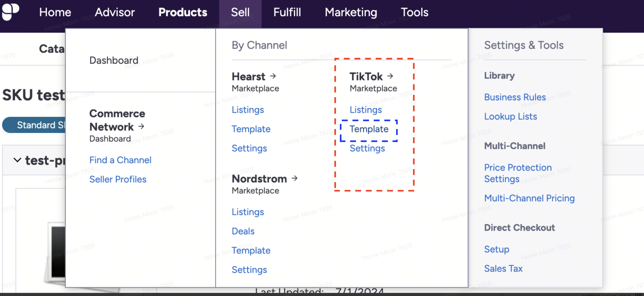The width and height of the screenshot is (644, 296).
Task: Click arrow next to Nordstrom heading
Action: pos(295,178)
